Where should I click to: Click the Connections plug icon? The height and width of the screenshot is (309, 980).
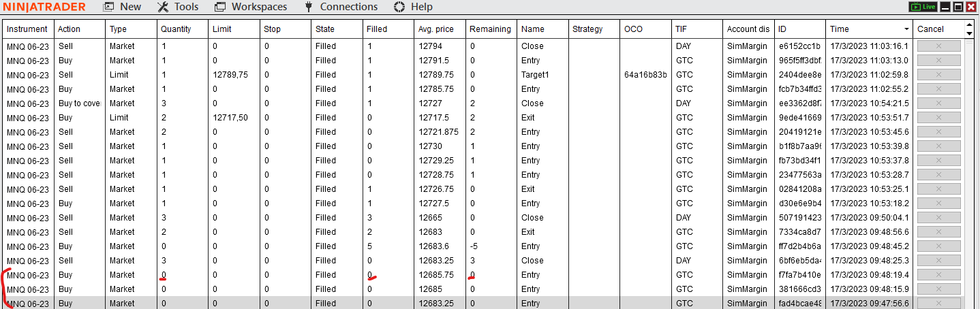click(308, 7)
